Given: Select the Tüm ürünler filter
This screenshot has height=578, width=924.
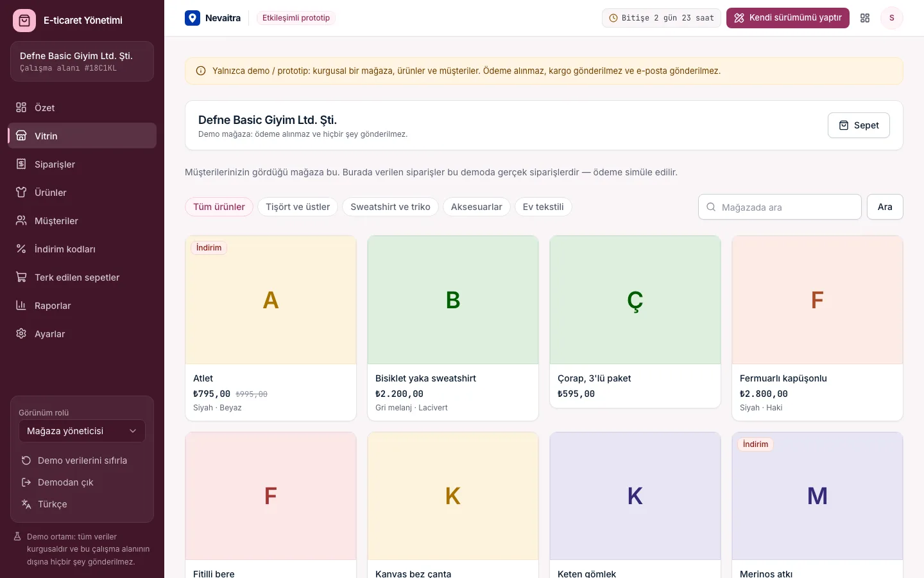Looking at the screenshot, I should [219, 207].
